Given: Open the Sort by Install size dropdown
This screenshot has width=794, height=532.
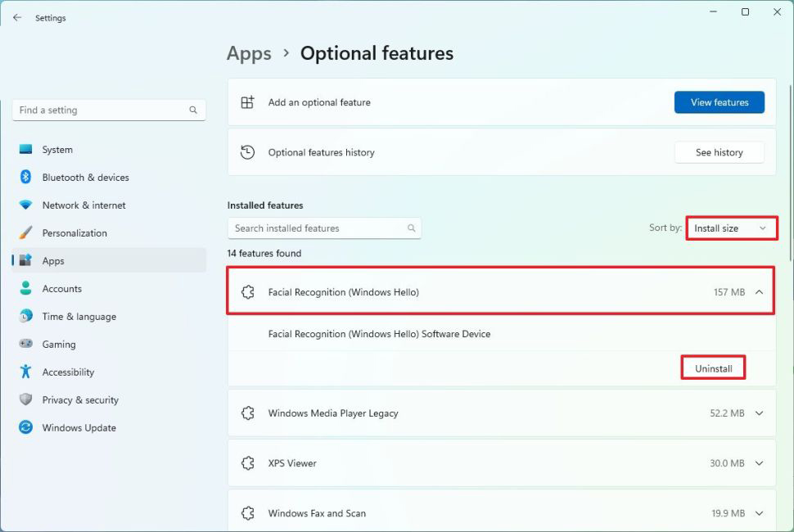Looking at the screenshot, I should [x=730, y=228].
